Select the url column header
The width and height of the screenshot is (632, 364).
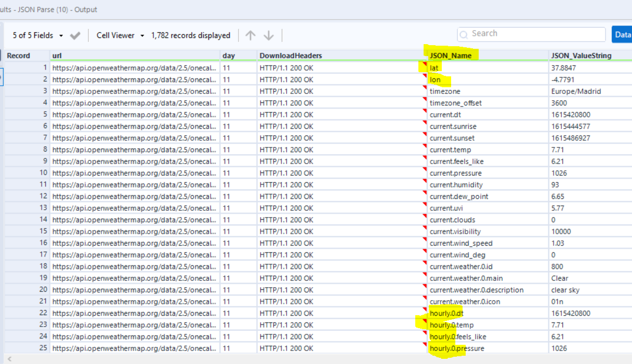point(135,56)
